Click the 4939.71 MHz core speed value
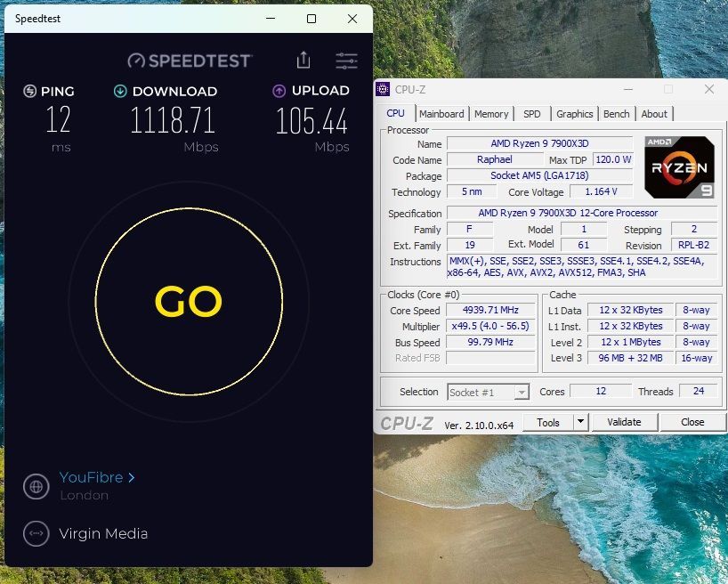The image size is (728, 584). click(x=490, y=310)
